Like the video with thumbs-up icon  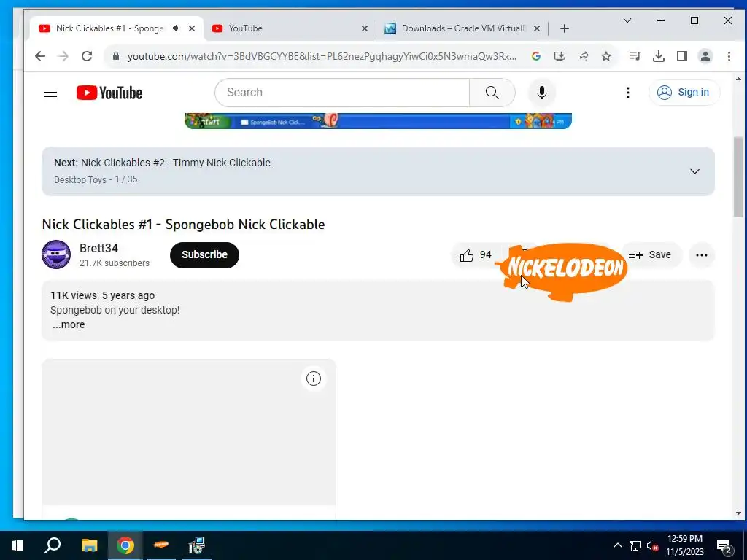point(467,255)
